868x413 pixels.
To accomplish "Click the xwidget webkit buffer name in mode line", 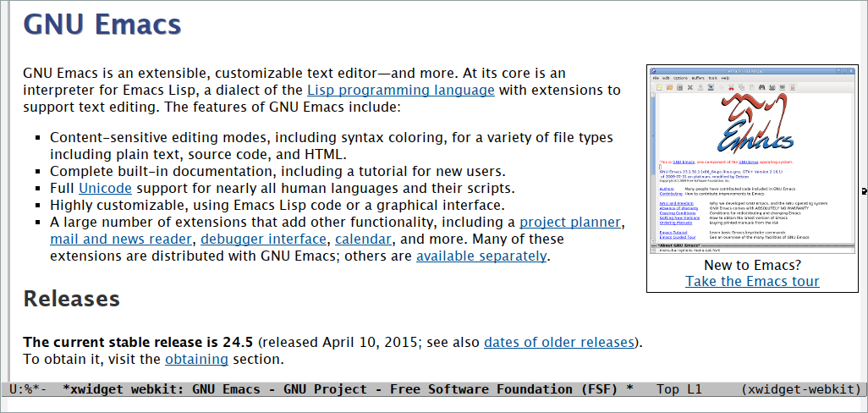I will (x=349, y=390).
